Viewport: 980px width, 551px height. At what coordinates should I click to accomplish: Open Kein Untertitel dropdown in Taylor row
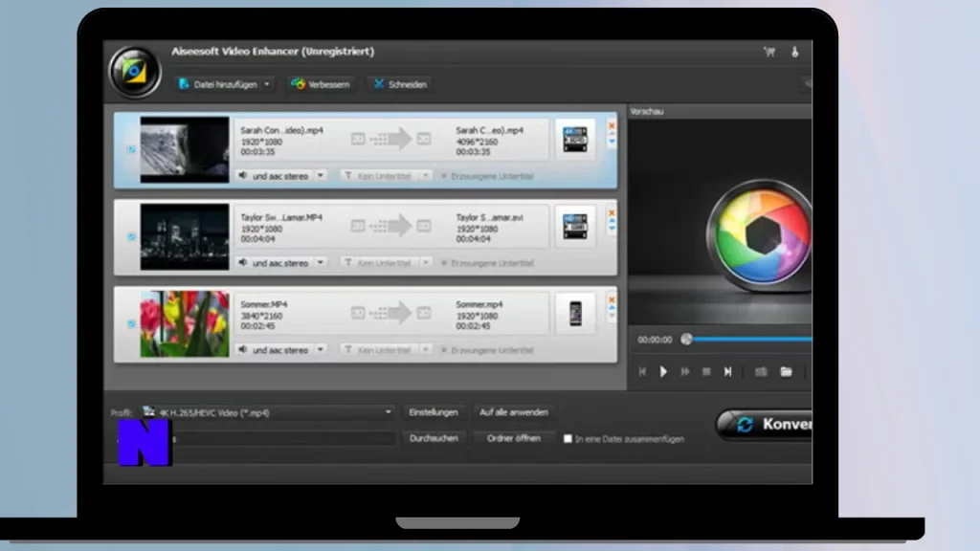(x=426, y=263)
